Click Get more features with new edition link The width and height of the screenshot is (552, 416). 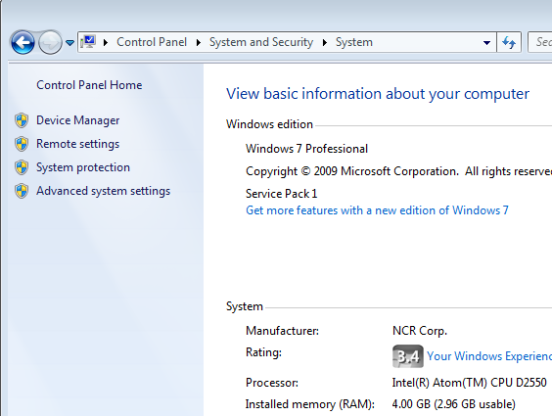tap(377, 210)
